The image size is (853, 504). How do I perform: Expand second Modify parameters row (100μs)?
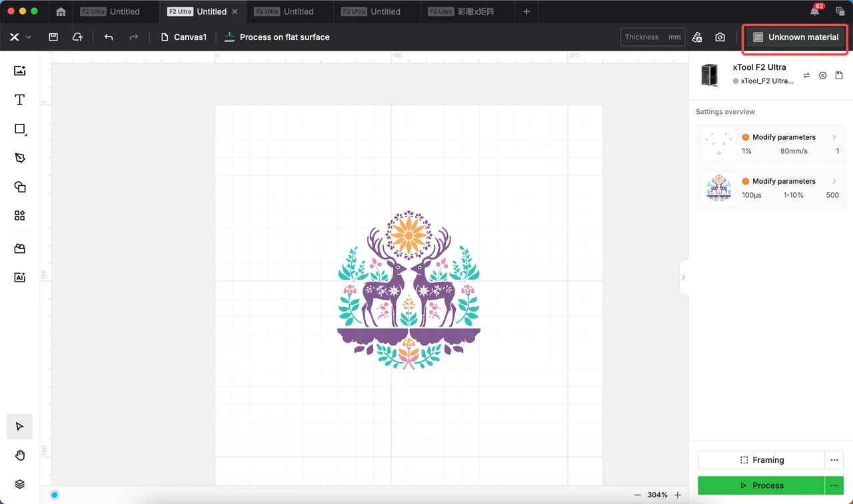pos(771,188)
